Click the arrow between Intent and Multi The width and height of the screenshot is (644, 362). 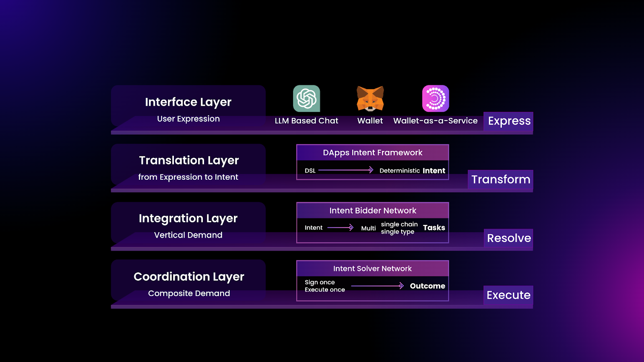[341, 228]
